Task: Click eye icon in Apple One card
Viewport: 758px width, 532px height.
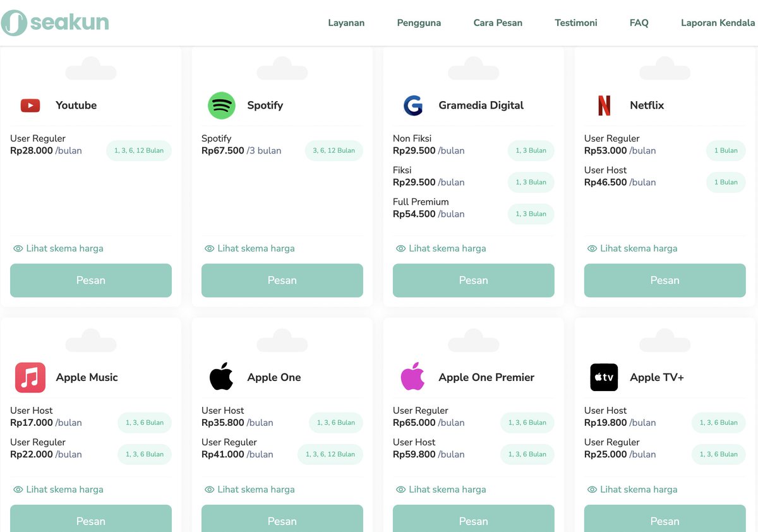Action: tap(210, 489)
